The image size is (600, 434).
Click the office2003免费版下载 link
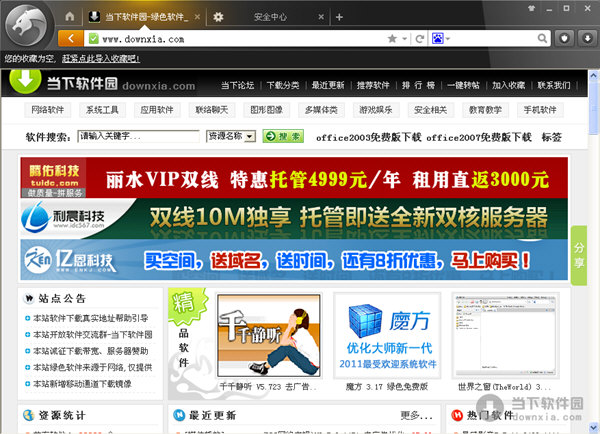click(368, 137)
